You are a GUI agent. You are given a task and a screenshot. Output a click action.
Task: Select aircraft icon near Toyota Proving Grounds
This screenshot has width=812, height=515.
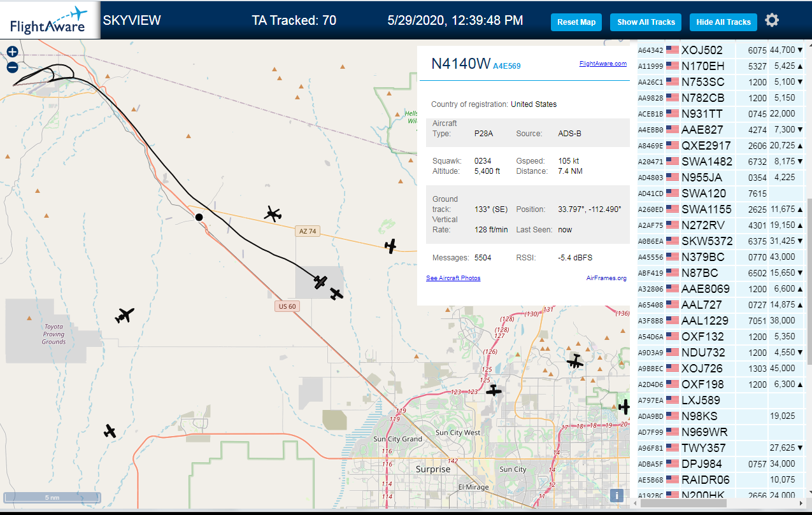click(125, 314)
